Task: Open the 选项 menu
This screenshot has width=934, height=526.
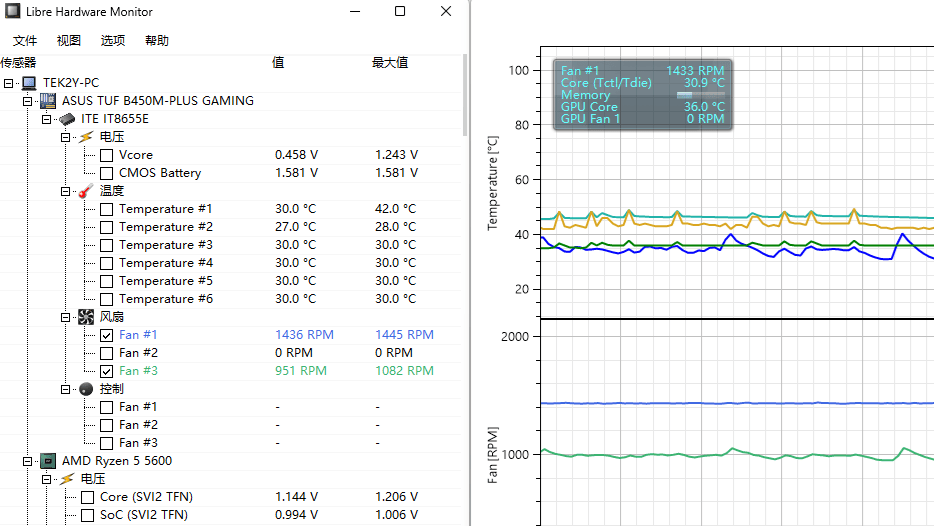Action: tap(113, 41)
